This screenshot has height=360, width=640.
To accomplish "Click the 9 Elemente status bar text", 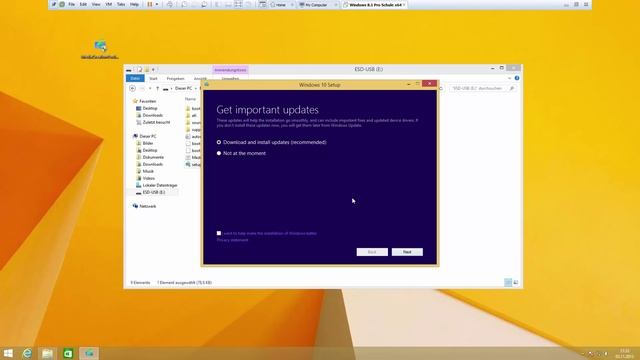I will (140, 282).
